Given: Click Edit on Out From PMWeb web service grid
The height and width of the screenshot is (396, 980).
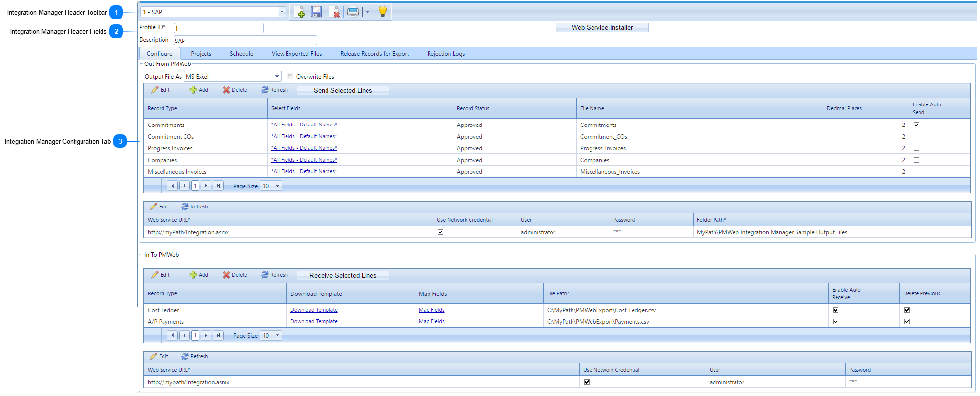Looking at the screenshot, I should tap(159, 207).
